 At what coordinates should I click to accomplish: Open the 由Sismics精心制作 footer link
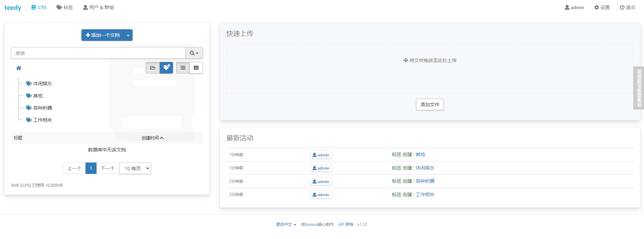[x=317, y=225]
